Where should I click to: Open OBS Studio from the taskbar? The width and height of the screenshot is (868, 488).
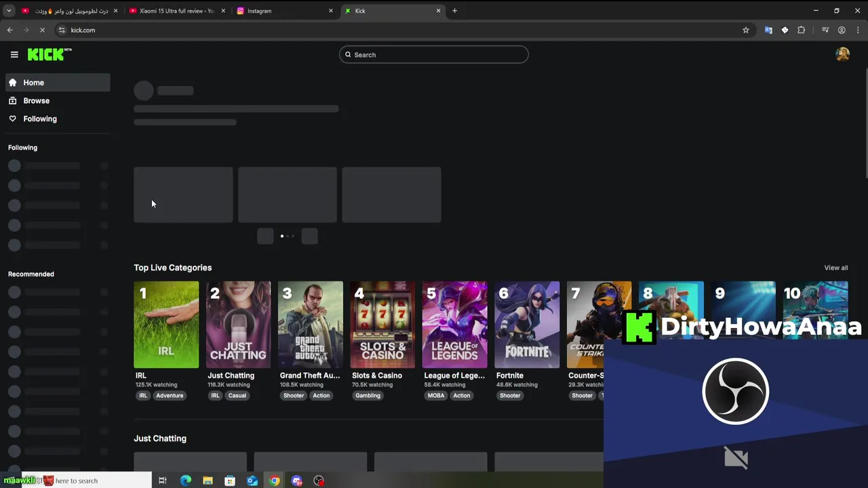pos(319,481)
